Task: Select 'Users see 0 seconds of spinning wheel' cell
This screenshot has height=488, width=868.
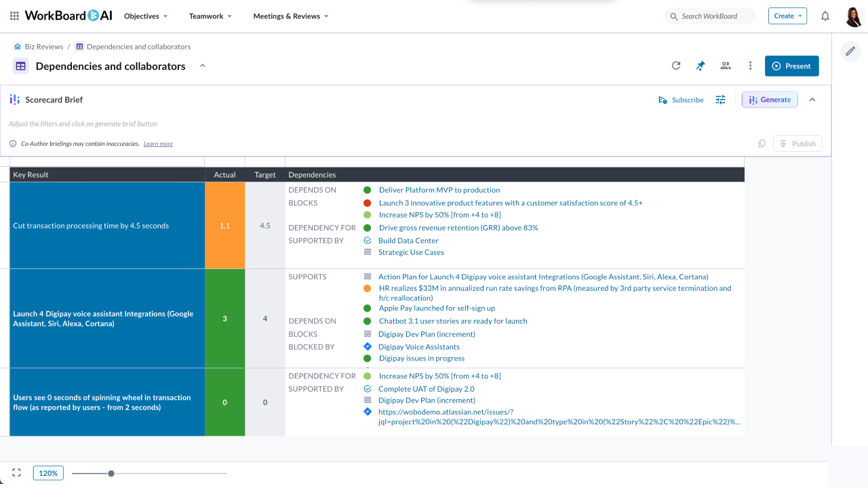Action: pyautogui.click(x=107, y=403)
